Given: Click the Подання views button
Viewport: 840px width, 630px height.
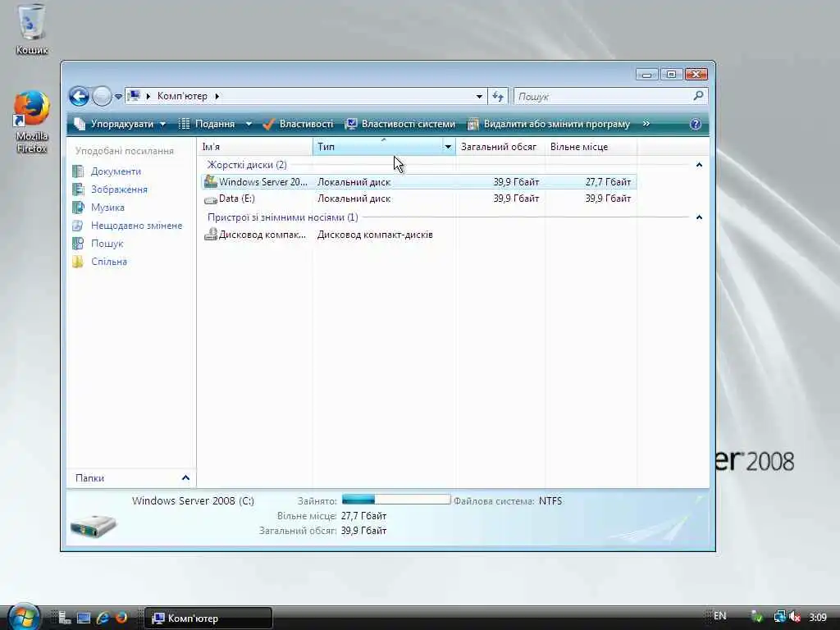Looking at the screenshot, I should [x=206, y=124].
